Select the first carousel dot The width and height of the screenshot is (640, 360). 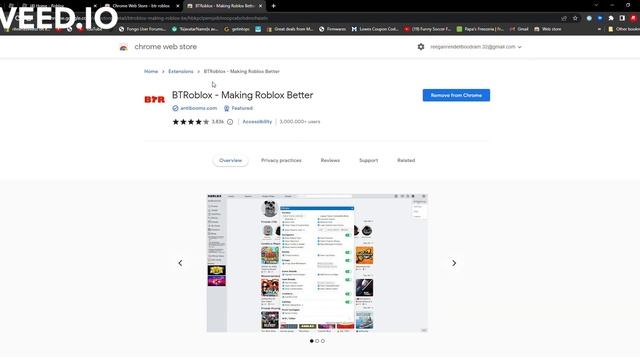coord(312,341)
